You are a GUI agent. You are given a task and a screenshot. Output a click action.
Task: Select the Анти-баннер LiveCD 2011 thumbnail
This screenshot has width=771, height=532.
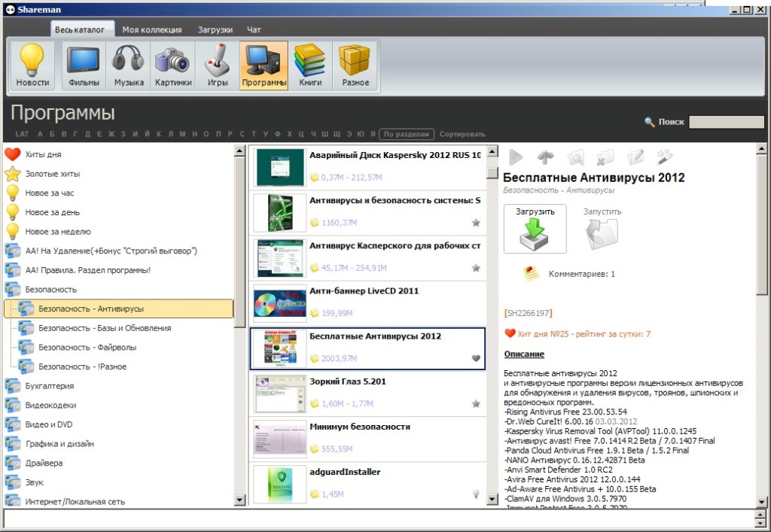[280, 303]
